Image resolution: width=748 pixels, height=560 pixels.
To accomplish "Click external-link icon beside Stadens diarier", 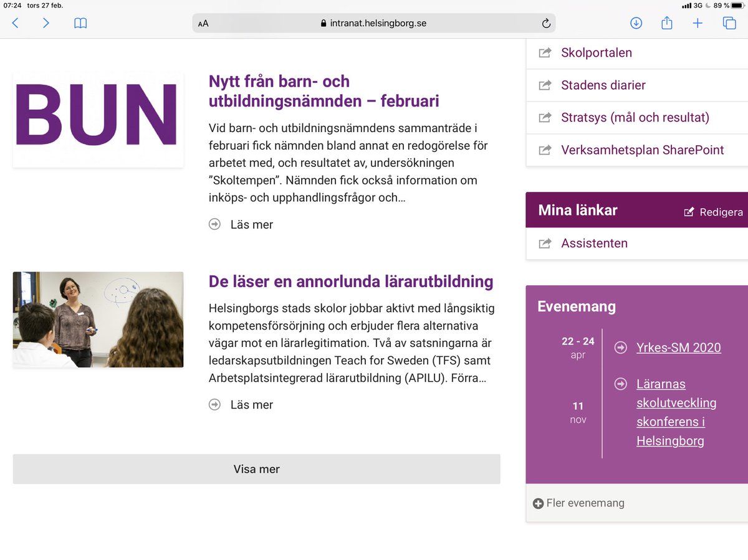I will click(x=545, y=85).
